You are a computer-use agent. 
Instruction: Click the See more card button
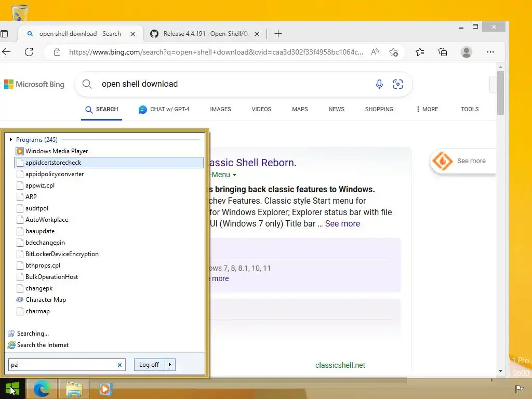click(x=463, y=161)
